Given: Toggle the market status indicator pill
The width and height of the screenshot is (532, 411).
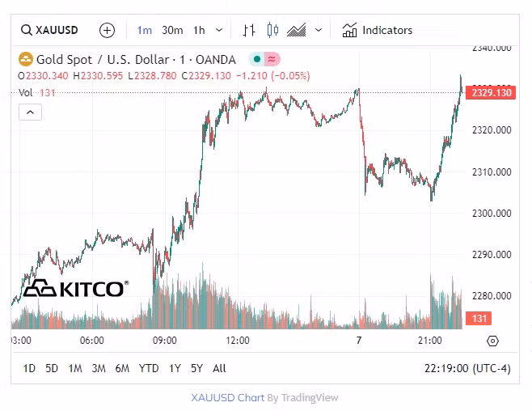Looking at the screenshot, I should pos(264,59).
